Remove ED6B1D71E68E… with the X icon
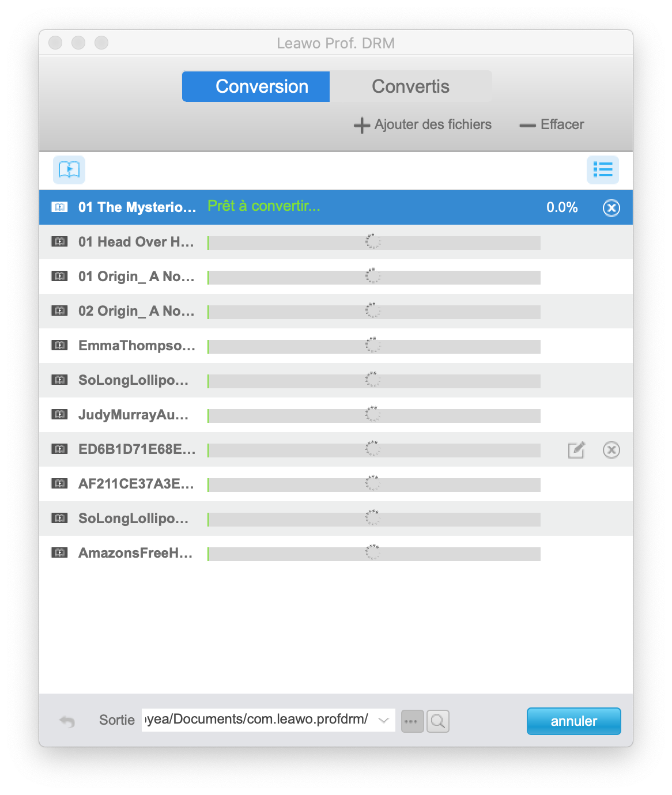 click(x=611, y=450)
